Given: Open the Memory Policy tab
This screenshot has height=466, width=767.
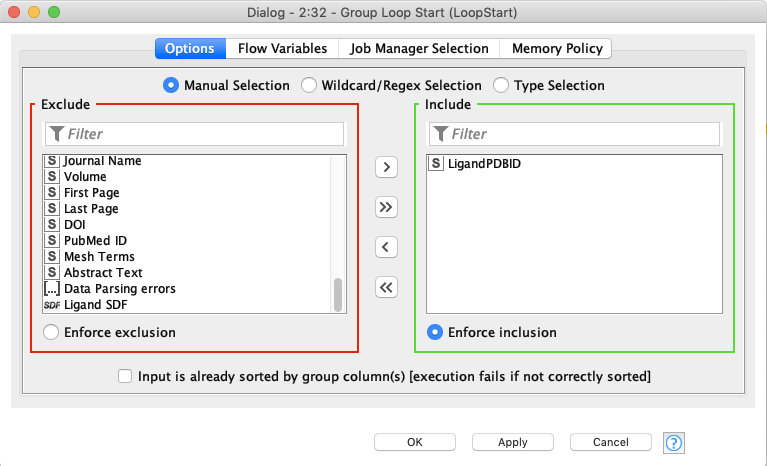Looking at the screenshot, I should click(556, 48).
